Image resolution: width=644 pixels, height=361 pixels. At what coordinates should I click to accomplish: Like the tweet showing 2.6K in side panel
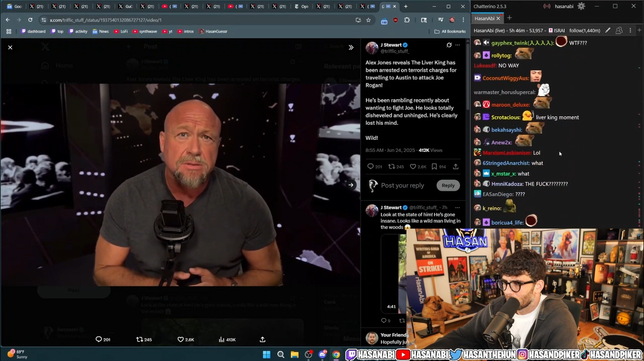[x=418, y=166]
